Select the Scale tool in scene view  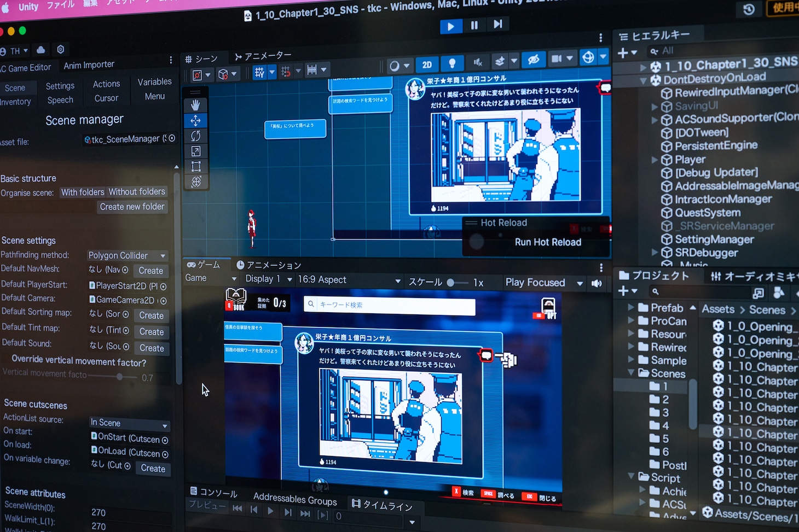tap(196, 151)
